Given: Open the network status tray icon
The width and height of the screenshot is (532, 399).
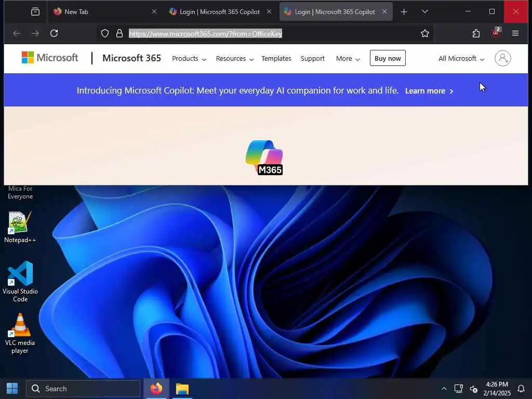Looking at the screenshot, I should pyautogui.click(x=458, y=389).
